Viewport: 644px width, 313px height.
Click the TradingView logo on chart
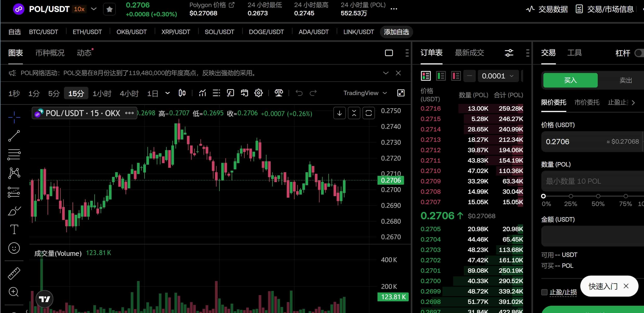(44, 299)
